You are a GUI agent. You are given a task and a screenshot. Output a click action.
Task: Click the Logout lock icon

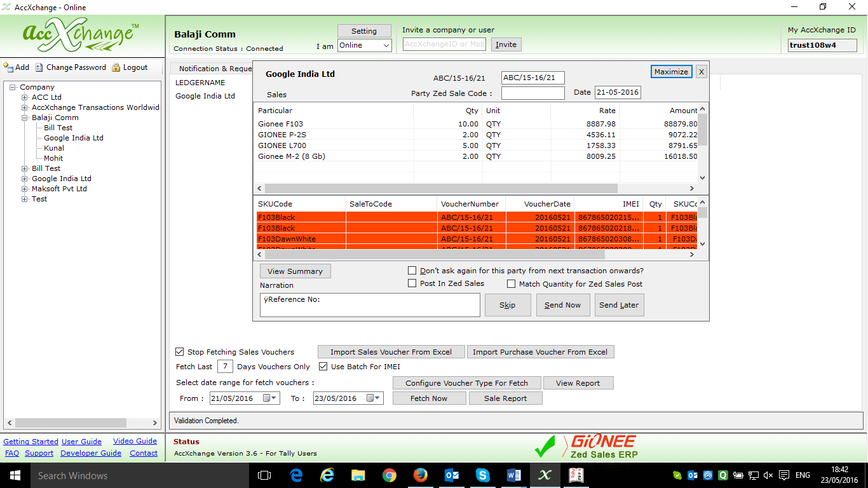pyautogui.click(x=116, y=67)
